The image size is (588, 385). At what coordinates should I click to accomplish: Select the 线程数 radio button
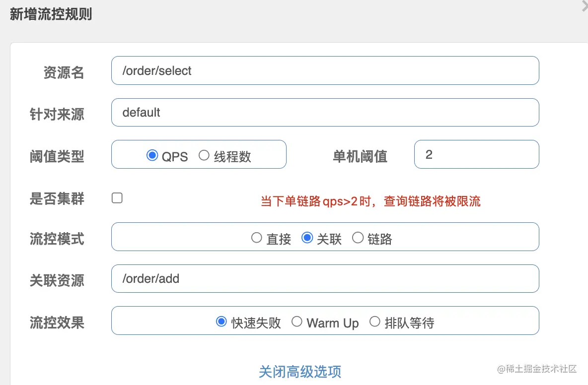pos(204,156)
